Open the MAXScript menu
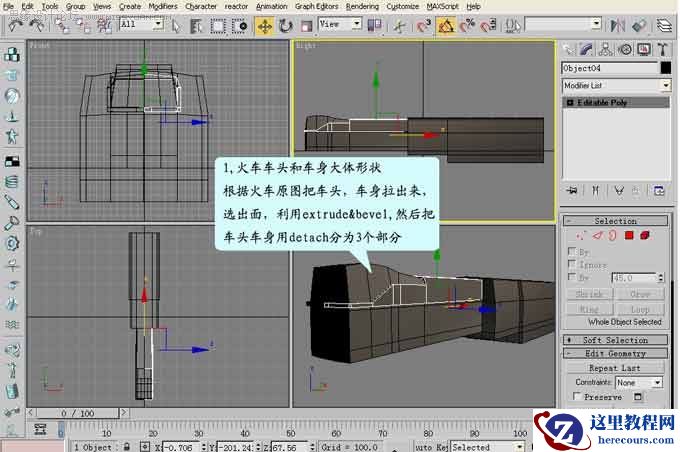The image size is (680, 452). (442, 7)
